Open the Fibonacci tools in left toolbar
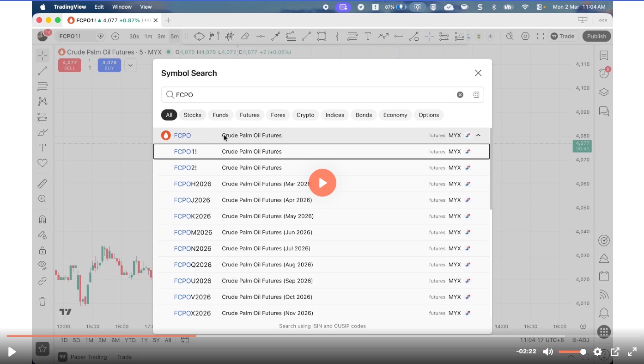 point(43,86)
